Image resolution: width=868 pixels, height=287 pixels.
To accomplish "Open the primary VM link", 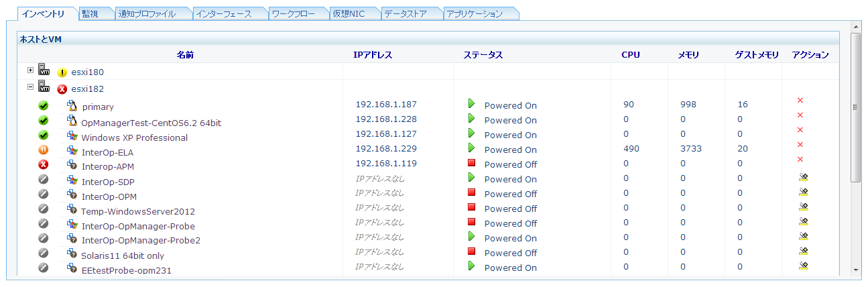I will click(x=98, y=107).
